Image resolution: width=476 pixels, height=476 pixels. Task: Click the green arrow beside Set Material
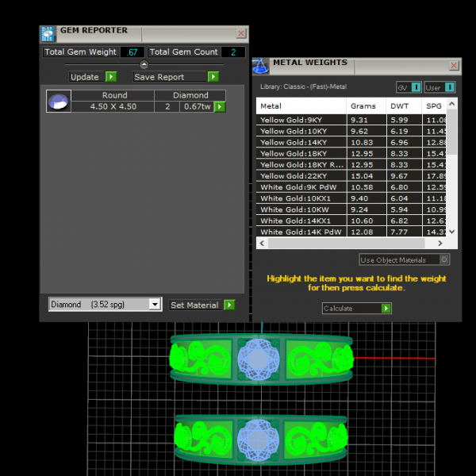(229, 305)
